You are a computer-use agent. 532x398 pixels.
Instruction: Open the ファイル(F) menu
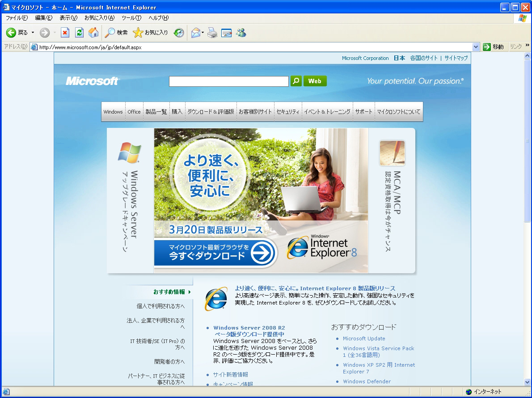tap(17, 18)
